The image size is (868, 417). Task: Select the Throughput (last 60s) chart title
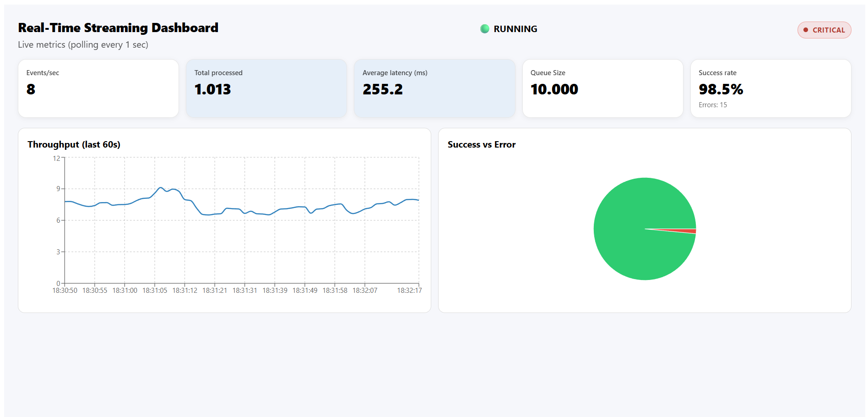pyautogui.click(x=74, y=144)
